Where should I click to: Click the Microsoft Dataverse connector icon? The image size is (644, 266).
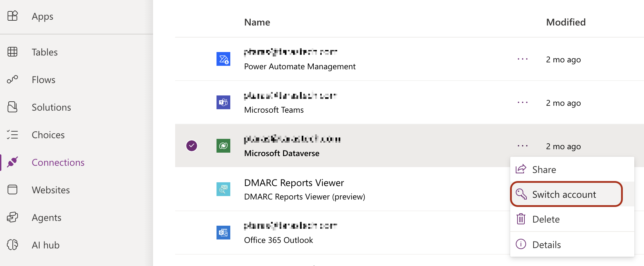[223, 146]
